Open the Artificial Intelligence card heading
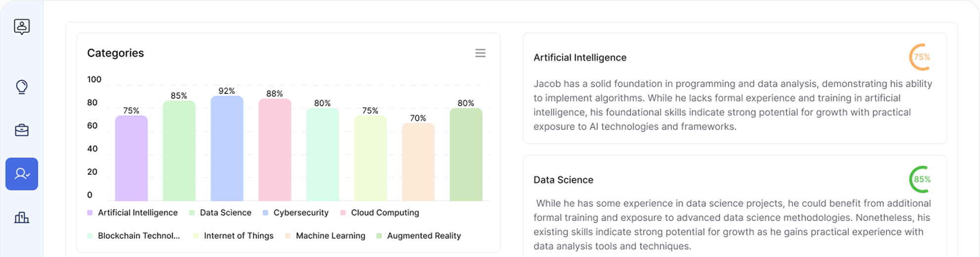 coord(580,57)
